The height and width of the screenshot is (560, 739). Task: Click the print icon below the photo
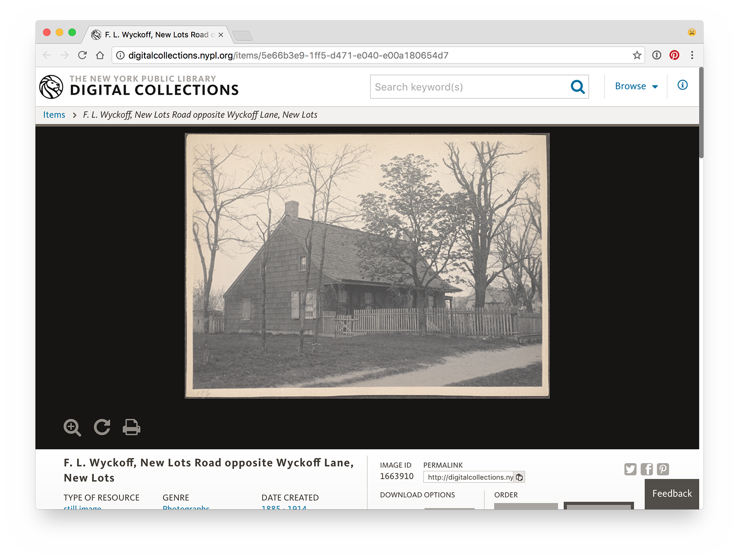coord(132,427)
